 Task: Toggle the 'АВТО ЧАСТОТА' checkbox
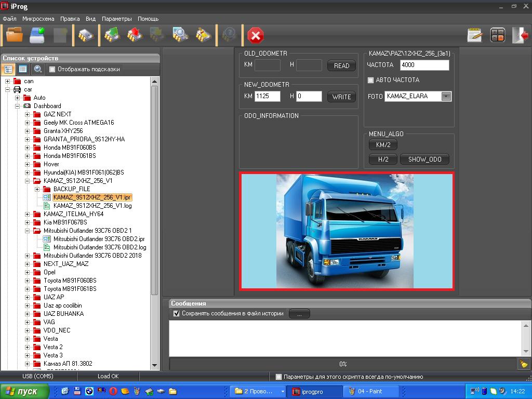370,80
